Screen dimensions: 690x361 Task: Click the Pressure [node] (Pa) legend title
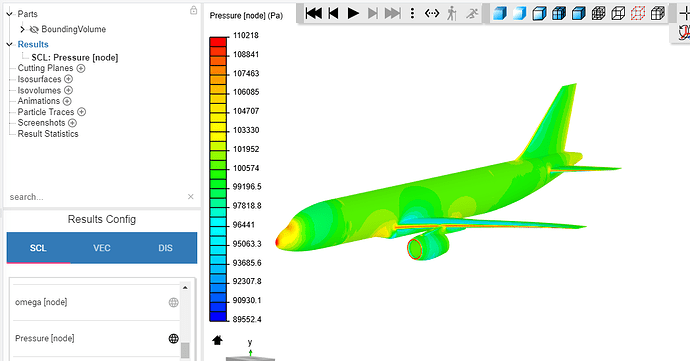[x=246, y=15]
